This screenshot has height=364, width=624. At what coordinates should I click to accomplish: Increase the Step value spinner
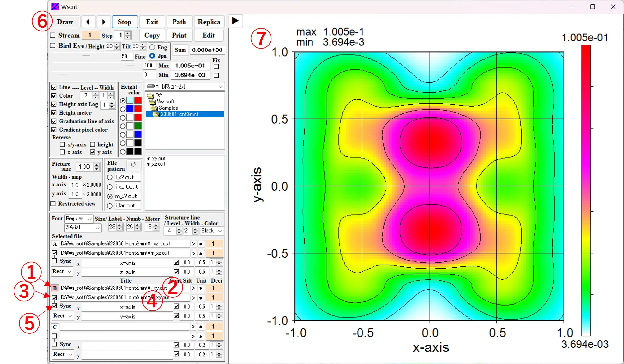click(x=128, y=33)
